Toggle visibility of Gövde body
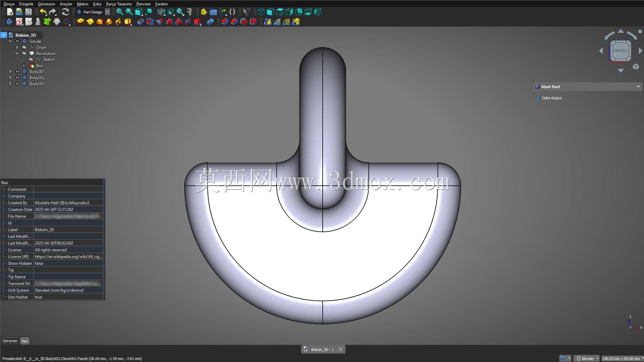The height and width of the screenshot is (362, 644). [17, 41]
